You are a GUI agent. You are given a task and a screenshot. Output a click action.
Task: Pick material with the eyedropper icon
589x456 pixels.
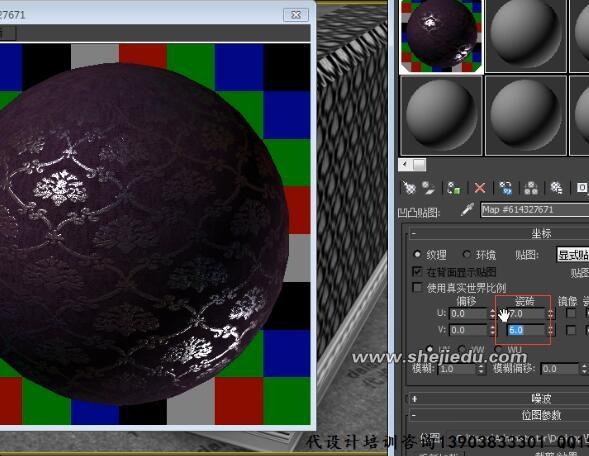click(467, 210)
